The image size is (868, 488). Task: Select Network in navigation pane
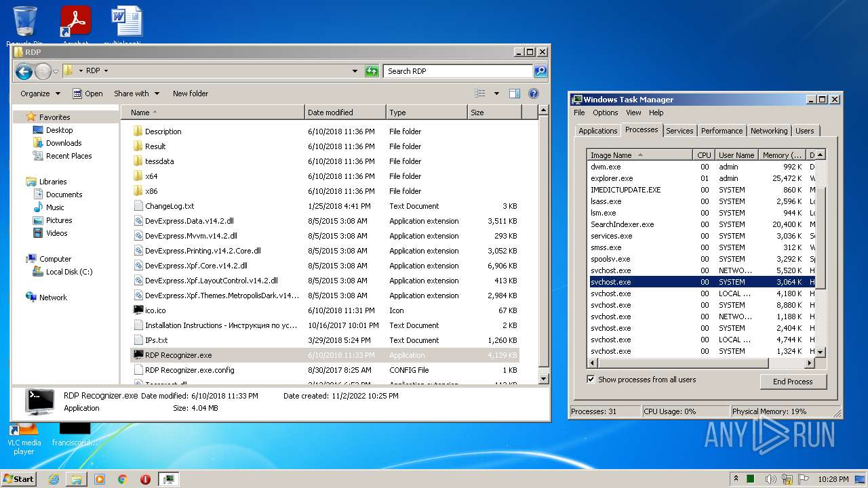(53, 298)
